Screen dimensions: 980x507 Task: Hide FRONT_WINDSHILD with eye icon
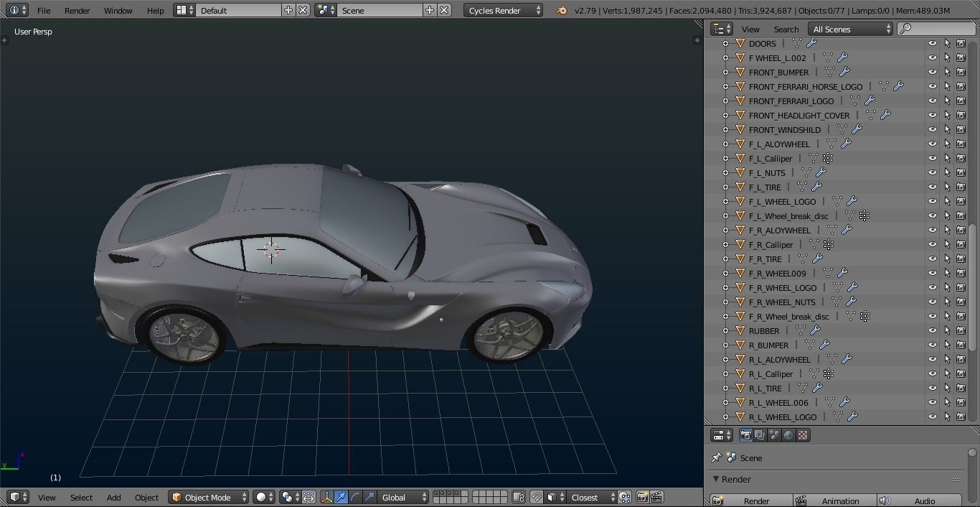click(x=933, y=129)
